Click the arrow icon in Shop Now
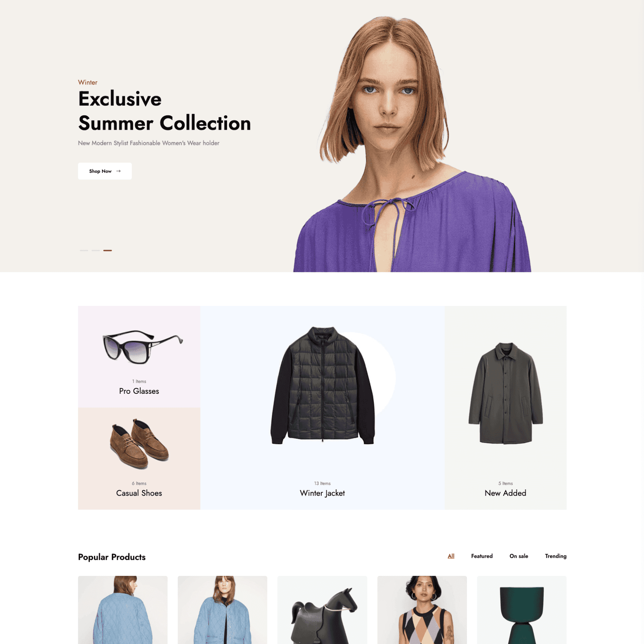 click(x=118, y=171)
